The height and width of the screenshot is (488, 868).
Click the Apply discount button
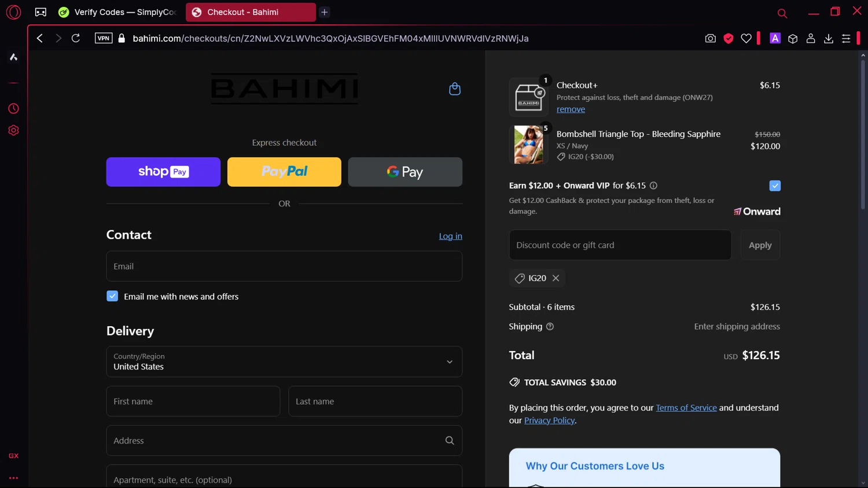760,245
